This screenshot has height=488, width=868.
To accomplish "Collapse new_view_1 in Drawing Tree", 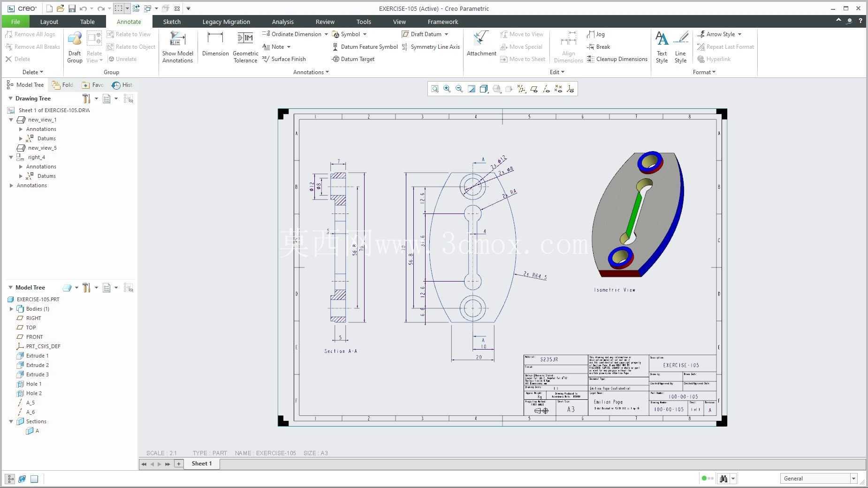I will click(11, 120).
